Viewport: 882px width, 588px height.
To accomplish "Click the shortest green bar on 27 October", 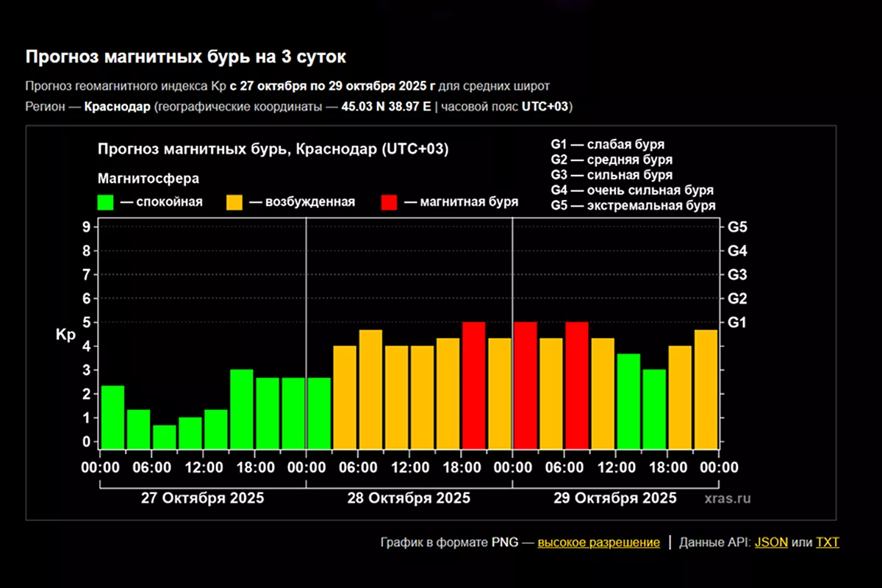I will [164, 437].
